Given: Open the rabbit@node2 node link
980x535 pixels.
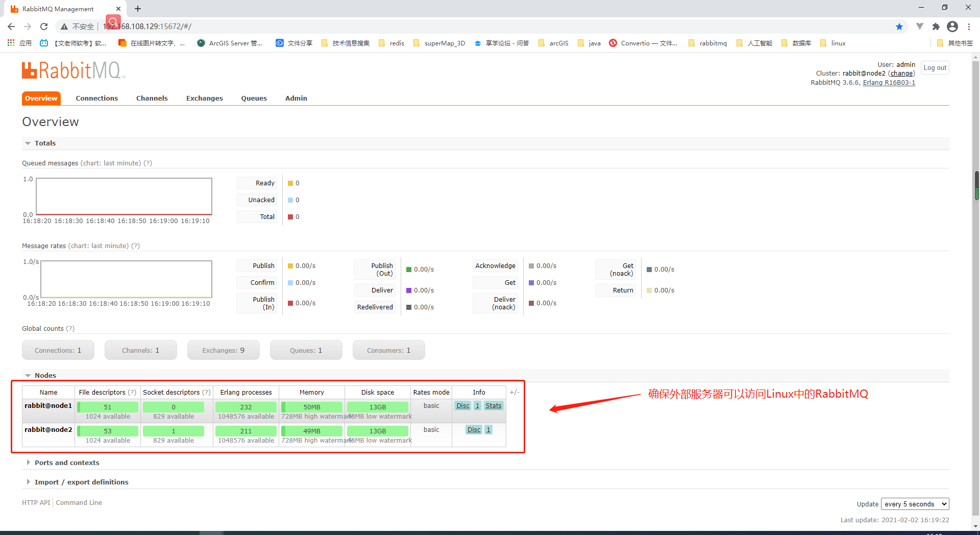Looking at the screenshot, I should point(48,430).
